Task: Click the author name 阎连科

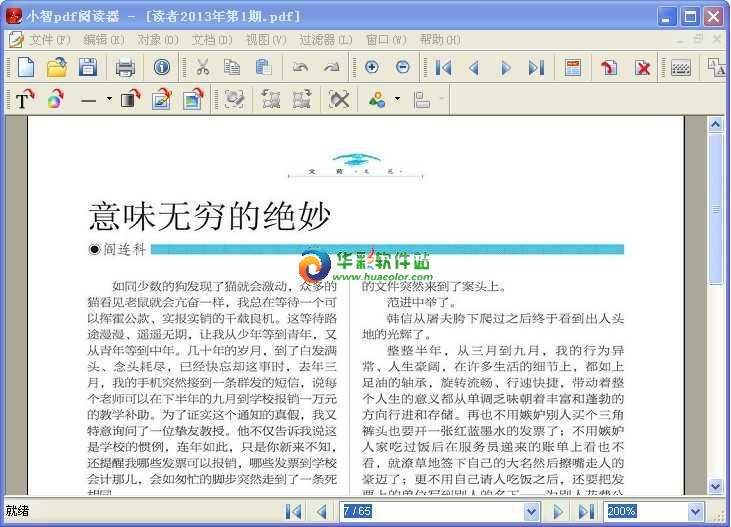Action: coord(124,249)
